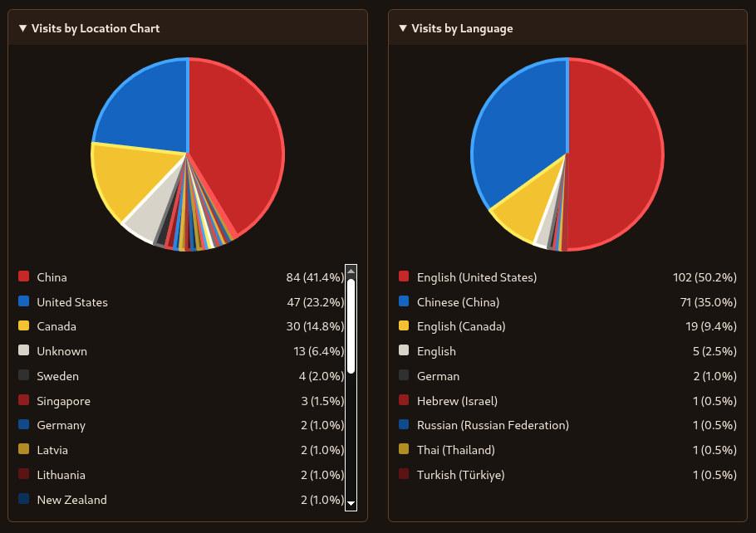Click the 'Chinese (China)' legend label

pyautogui.click(x=458, y=302)
